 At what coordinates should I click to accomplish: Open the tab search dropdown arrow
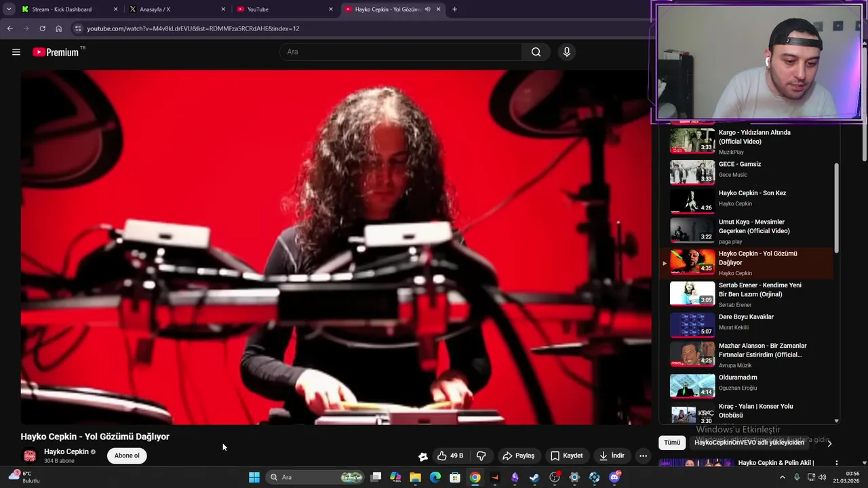click(9, 9)
